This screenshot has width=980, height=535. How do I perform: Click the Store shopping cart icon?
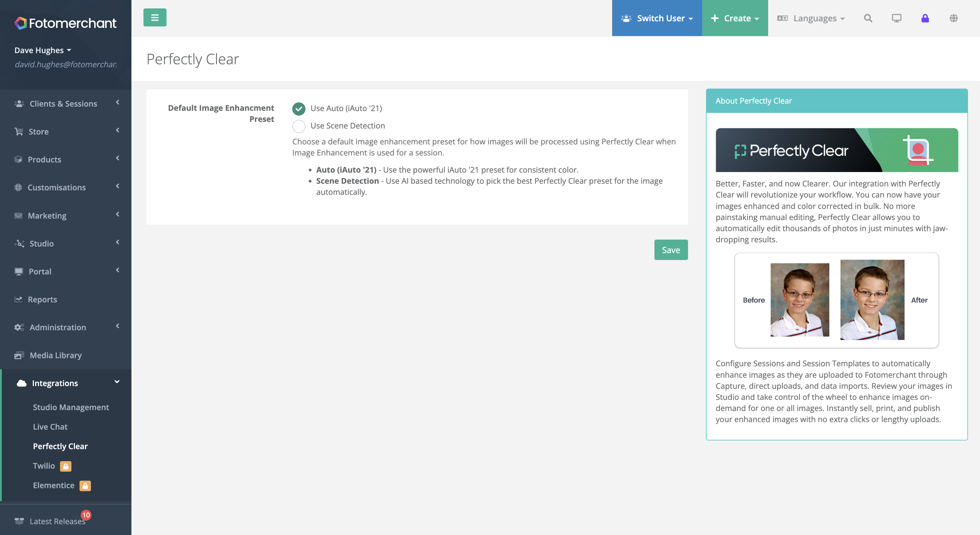19,132
